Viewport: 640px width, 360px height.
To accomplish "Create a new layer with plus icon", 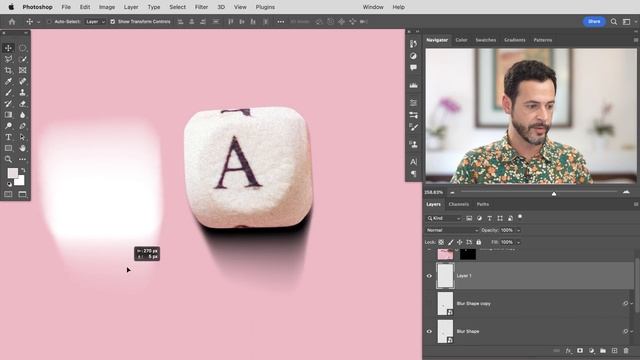I will coord(614,351).
